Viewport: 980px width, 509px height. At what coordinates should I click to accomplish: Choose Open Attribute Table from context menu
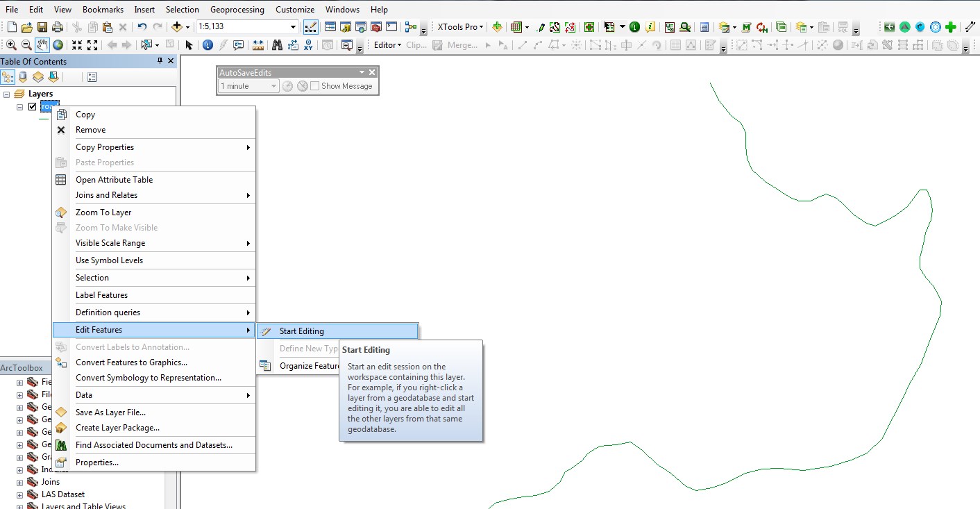(114, 180)
